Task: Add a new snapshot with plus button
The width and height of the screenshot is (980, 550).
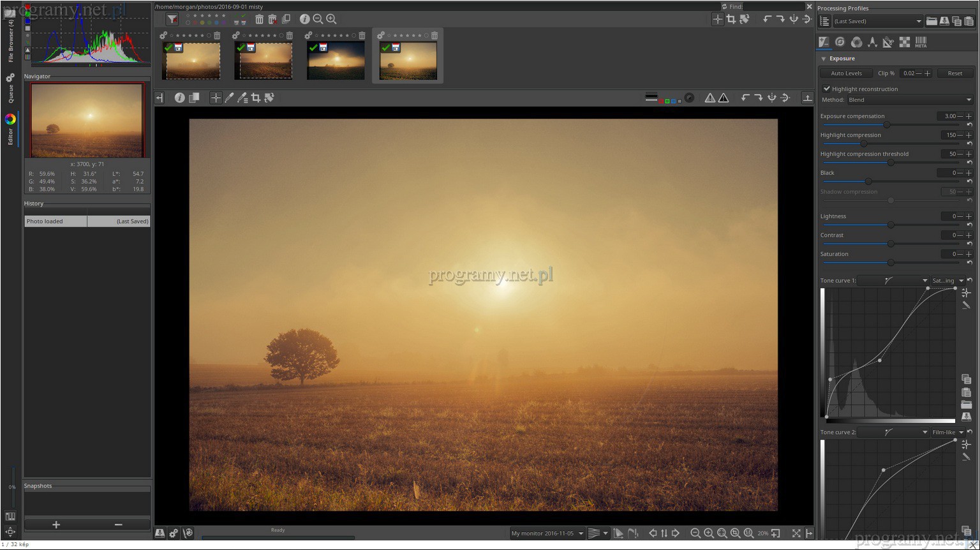Action: click(56, 524)
